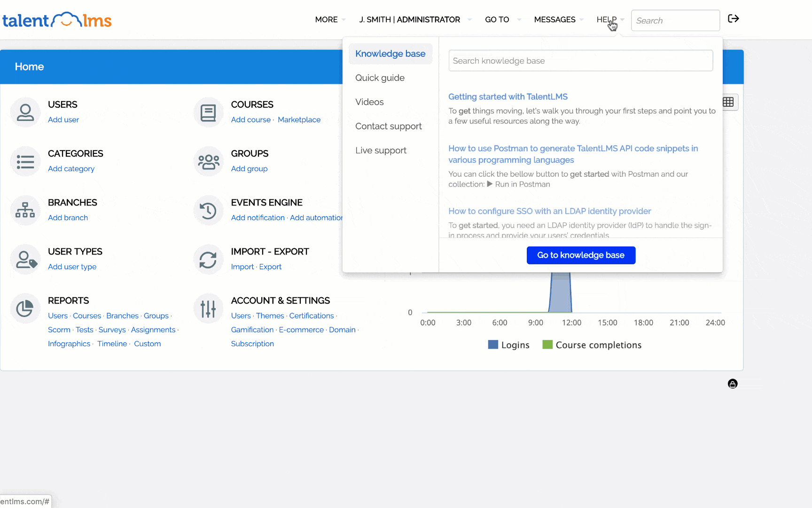
Task: Click the Export link
Action: coord(270,267)
